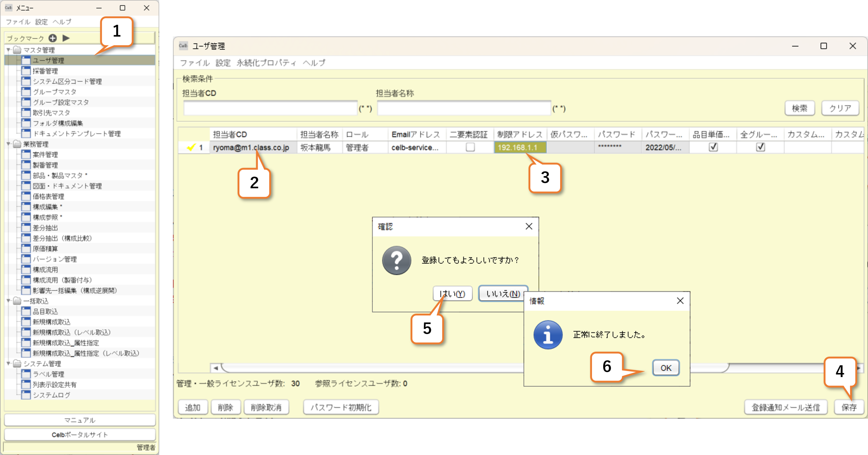
Task: Uncheck the 品目単価 checkbox in row 1
Action: (x=713, y=147)
